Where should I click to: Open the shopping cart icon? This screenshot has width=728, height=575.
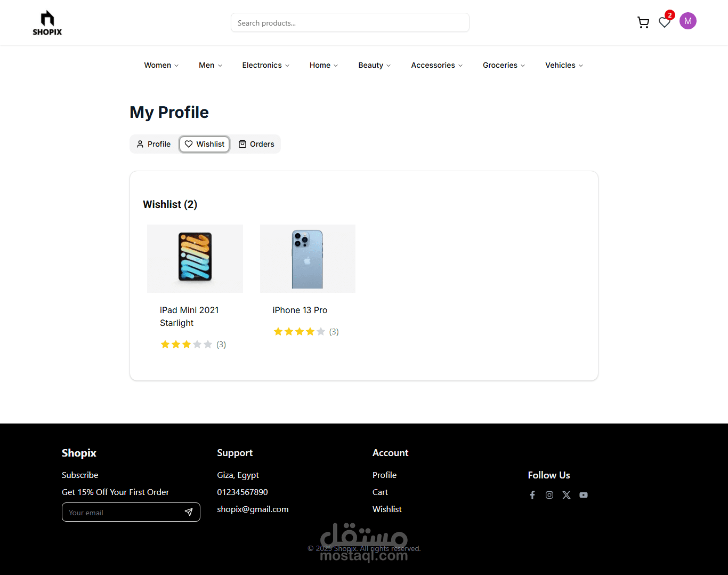coord(643,22)
